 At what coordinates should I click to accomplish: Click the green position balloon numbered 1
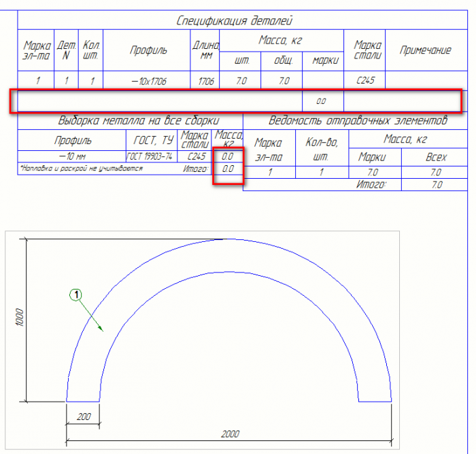coord(76,295)
